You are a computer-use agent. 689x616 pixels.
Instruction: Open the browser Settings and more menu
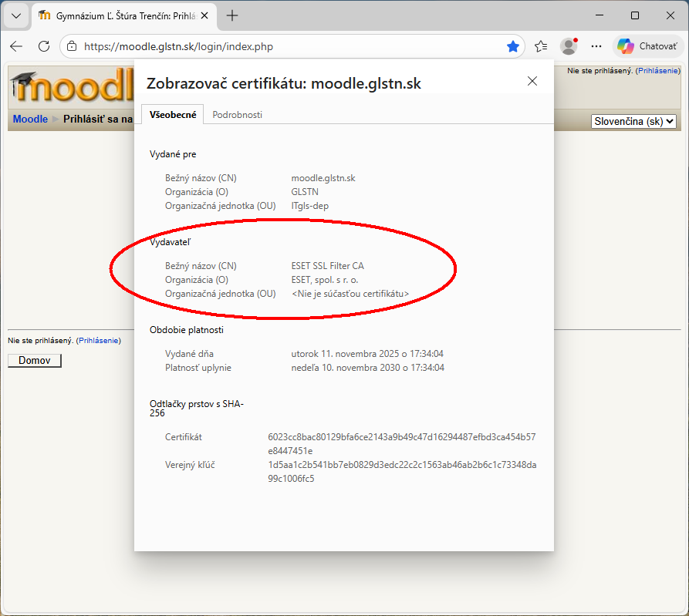(x=596, y=46)
